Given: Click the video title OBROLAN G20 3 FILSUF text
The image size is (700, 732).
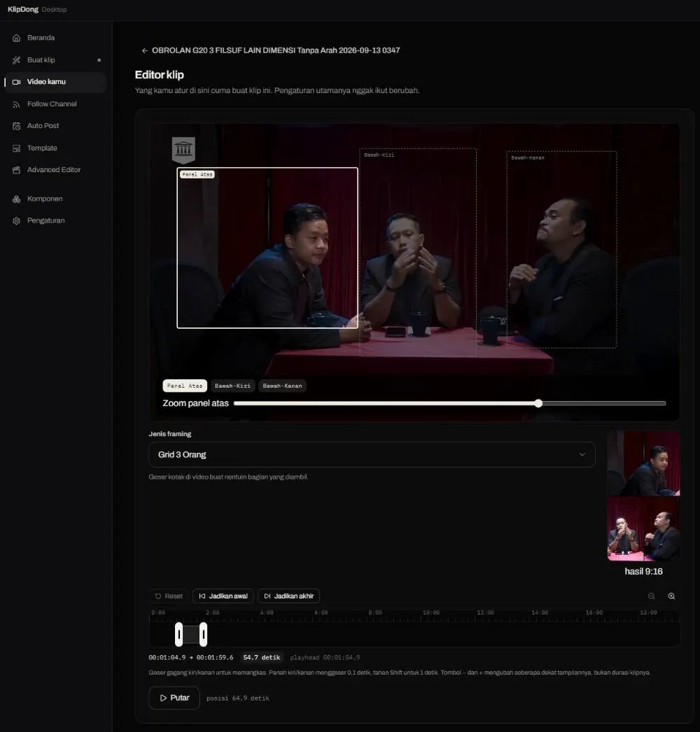Looking at the screenshot, I should [276, 50].
